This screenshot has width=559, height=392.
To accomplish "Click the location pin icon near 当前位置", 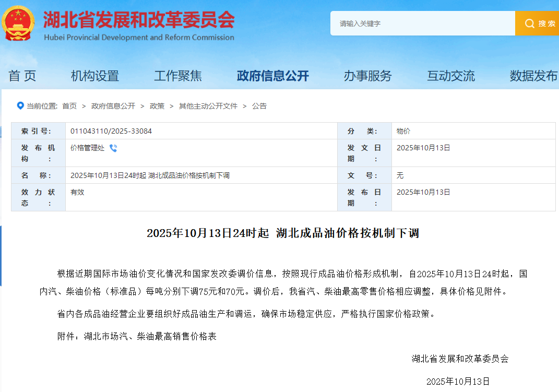I will tap(20, 106).
